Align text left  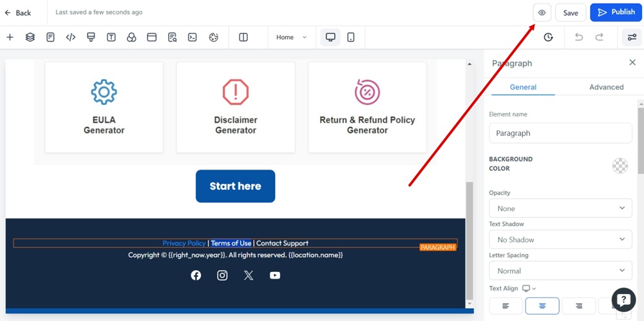pos(506,306)
